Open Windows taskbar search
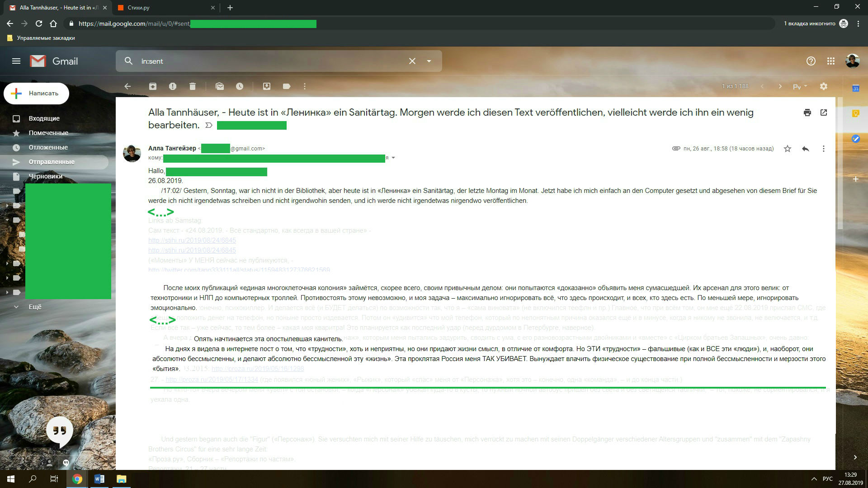This screenshot has width=868, height=488. click(33, 479)
